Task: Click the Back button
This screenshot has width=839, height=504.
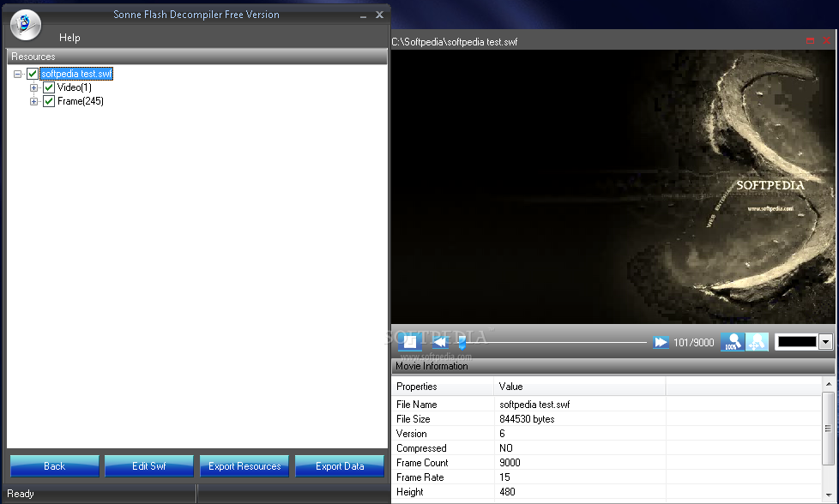Action: click(55, 466)
